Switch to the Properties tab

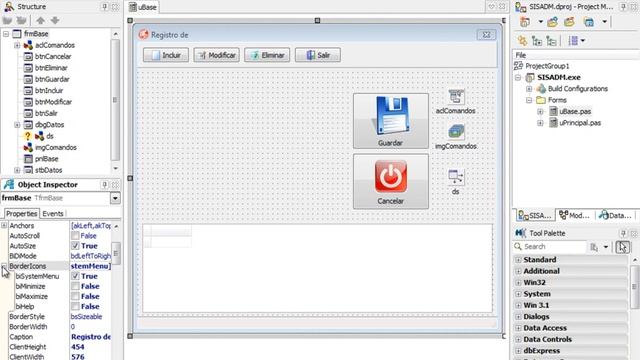coord(22,213)
